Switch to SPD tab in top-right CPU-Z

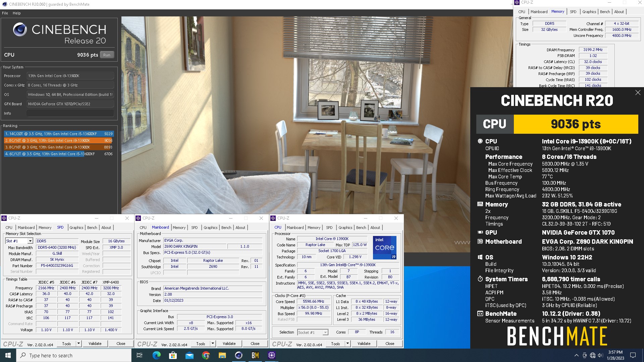point(573,12)
